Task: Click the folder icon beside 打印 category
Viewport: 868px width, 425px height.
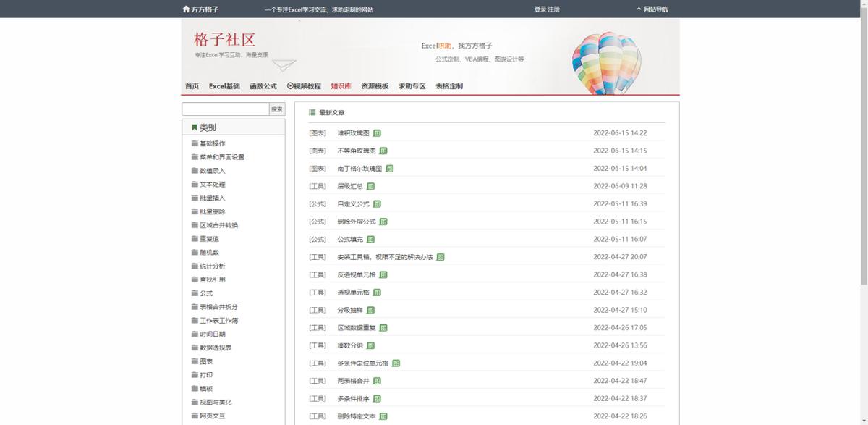Action: click(x=194, y=374)
